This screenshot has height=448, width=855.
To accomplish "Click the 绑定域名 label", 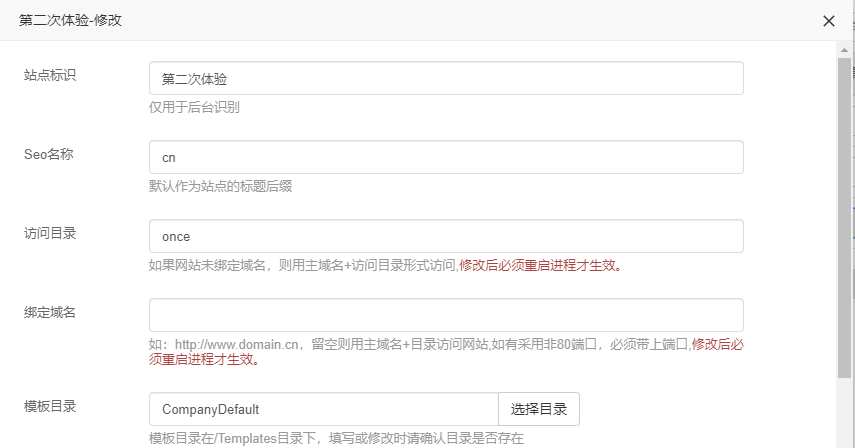I will click(50, 311).
